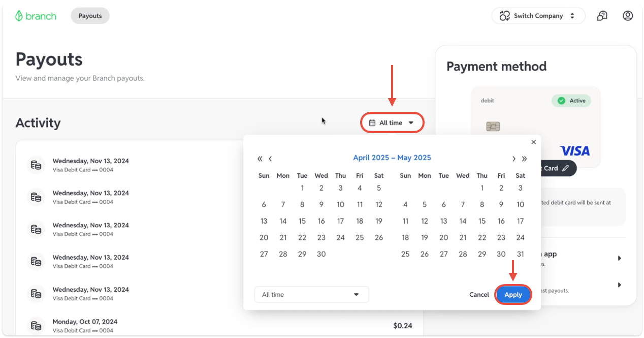The width and height of the screenshot is (644, 338).
Task: Cancel the date selection
Action: [x=479, y=295]
